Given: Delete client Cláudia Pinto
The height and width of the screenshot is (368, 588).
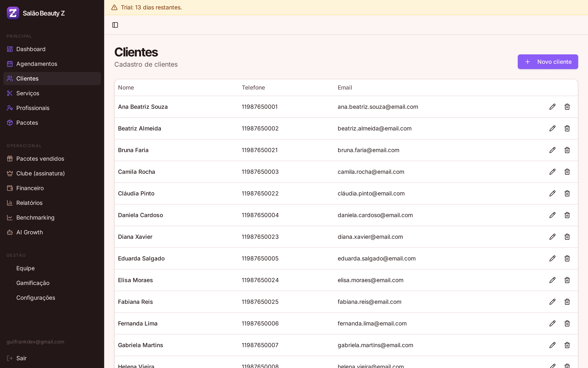Looking at the screenshot, I should coord(567,193).
